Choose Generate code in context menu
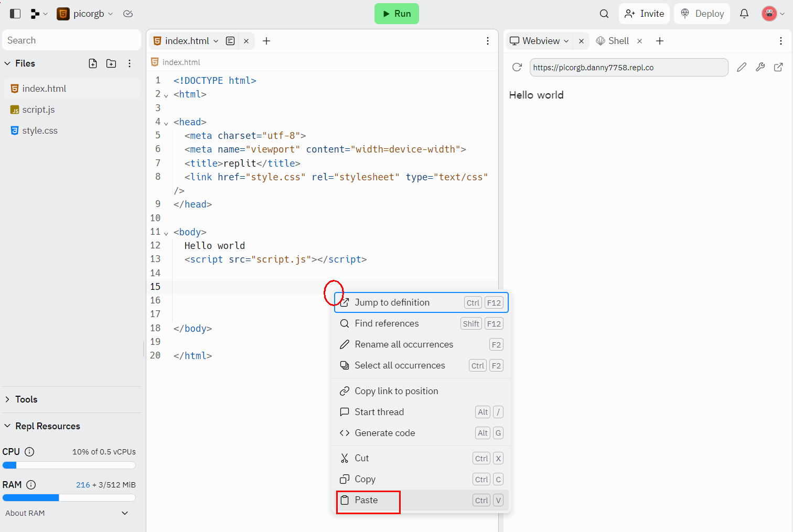 point(422,433)
